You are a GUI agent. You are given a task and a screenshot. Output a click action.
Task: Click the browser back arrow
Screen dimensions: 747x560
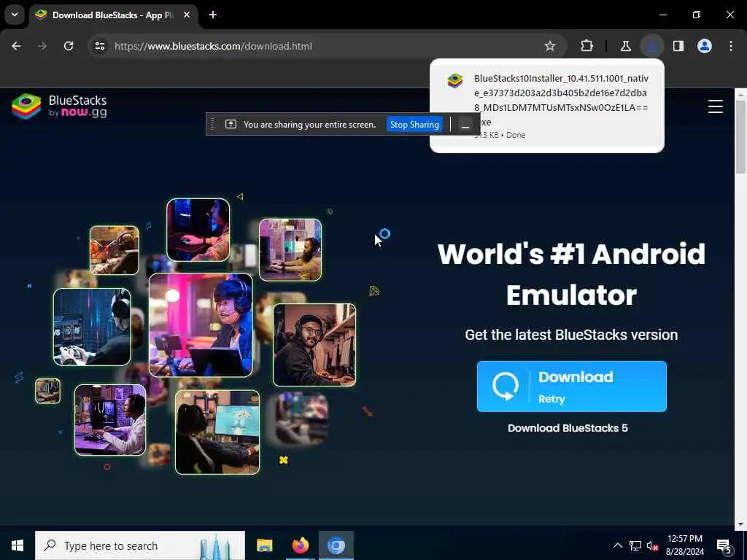pyautogui.click(x=16, y=46)
